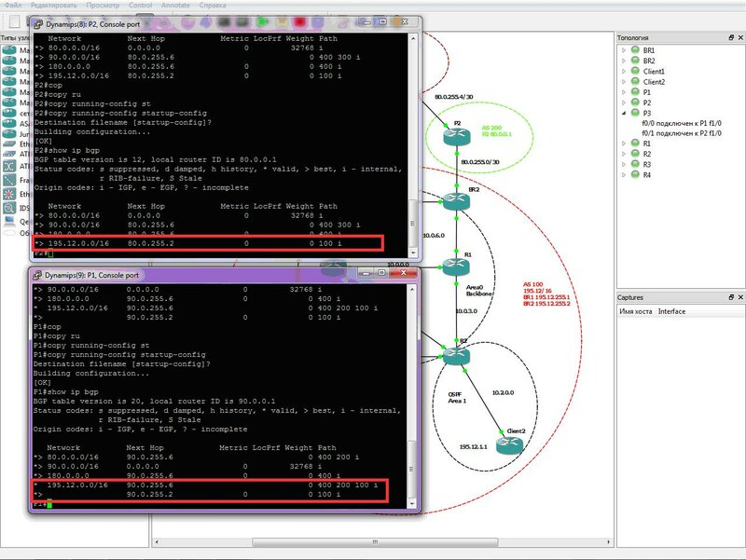
Task: Undock the Топология panel with float icon
Action: [729, 37]
